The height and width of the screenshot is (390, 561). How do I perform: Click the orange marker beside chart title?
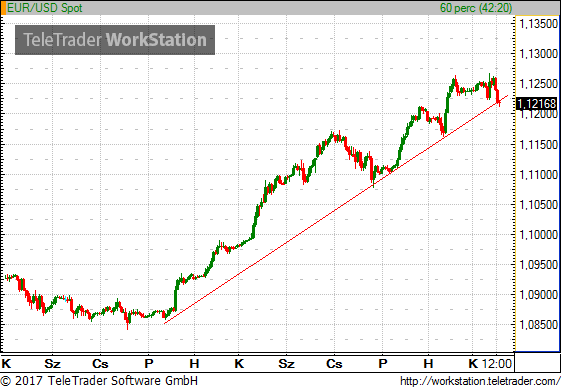pos(3,8)
